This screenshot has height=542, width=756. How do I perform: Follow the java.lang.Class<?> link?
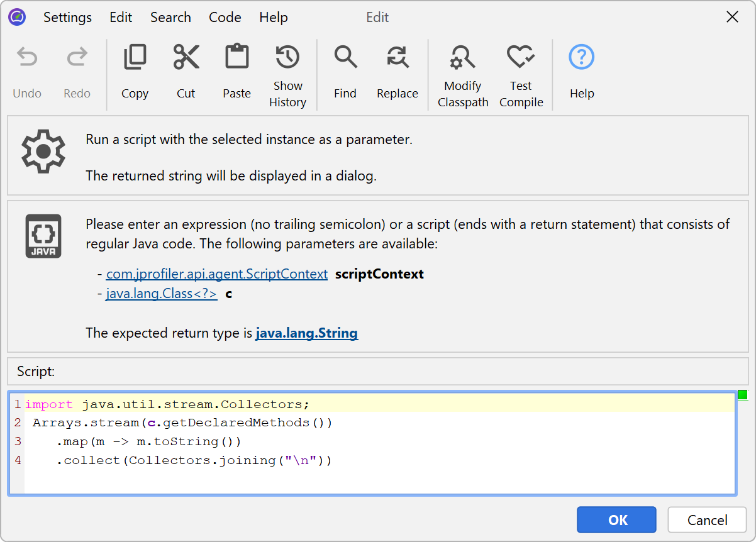162,294
